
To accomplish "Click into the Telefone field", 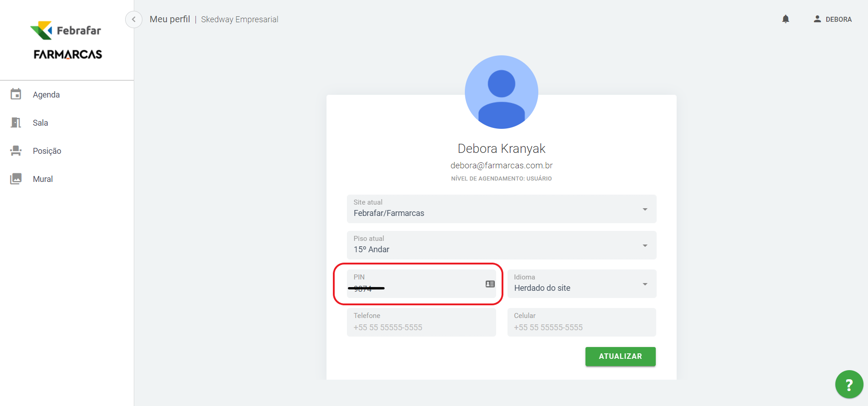I will pyautogui.click(x=421, y=327).
